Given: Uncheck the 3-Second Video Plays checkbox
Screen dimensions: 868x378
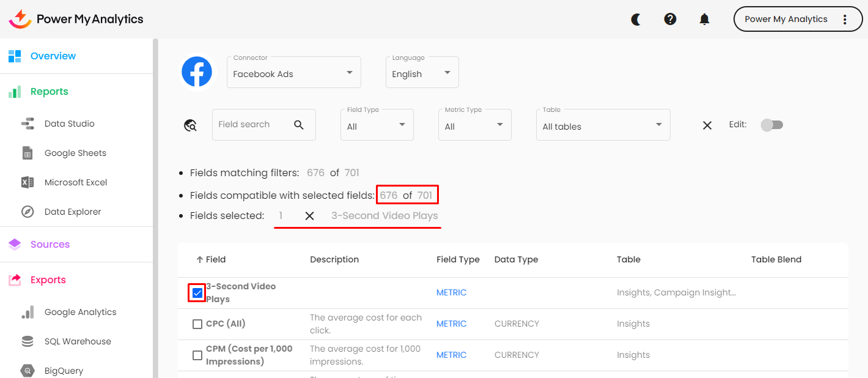Looking at the screenshot, I should tap(197, 293).
